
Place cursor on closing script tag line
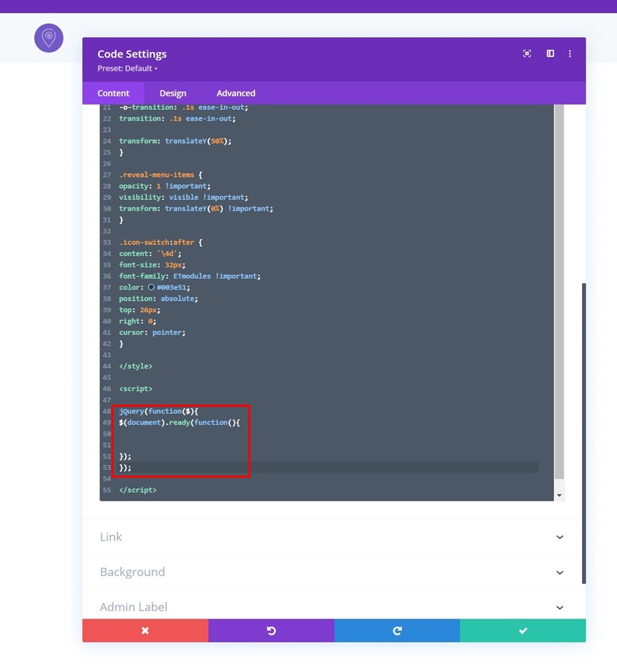(328, 490)
